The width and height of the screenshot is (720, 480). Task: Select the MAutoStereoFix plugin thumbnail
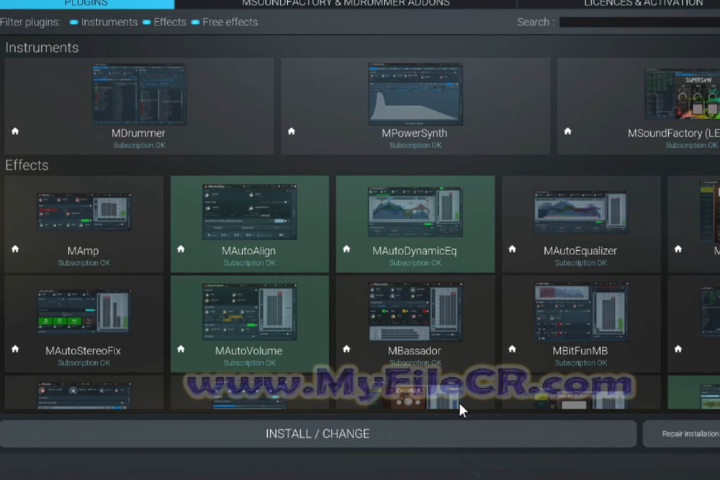pos(84,311)
